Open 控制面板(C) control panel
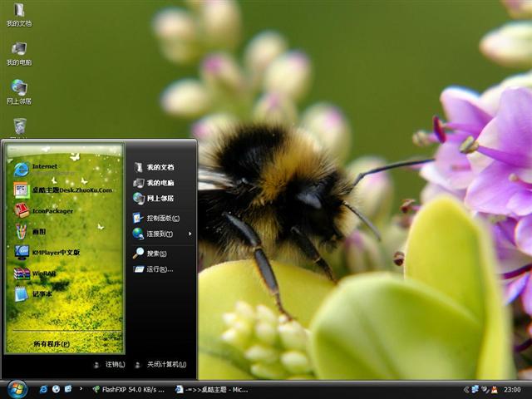The width and height of the screenshot is (532, 399). tap(156, 218)
